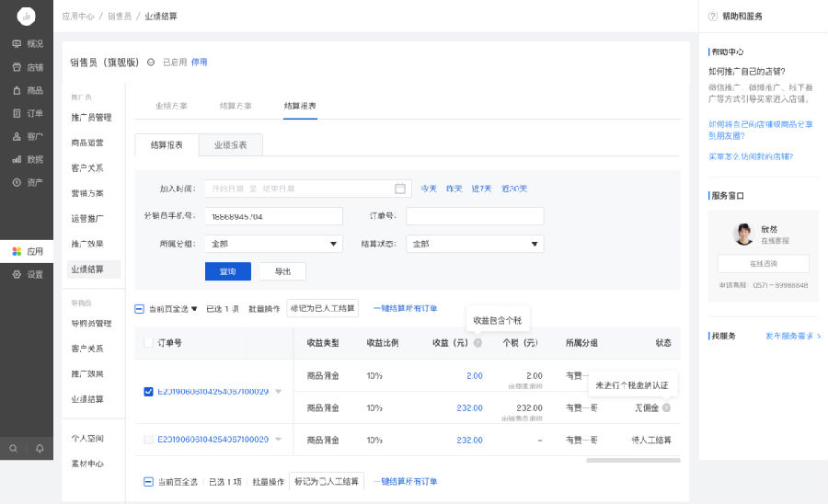Open 运营推广 in left menu
The width and height of the screenshot is (828, 504).
click(x=87, y=218)
